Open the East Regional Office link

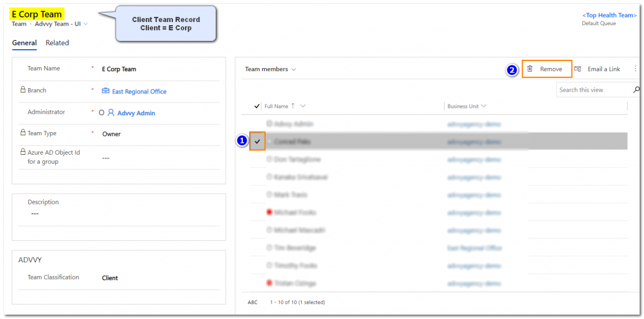tap(139, 91)
